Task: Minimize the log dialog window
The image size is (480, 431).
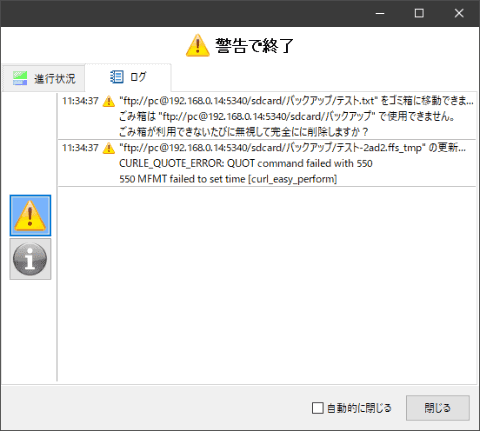Action: 380,13
